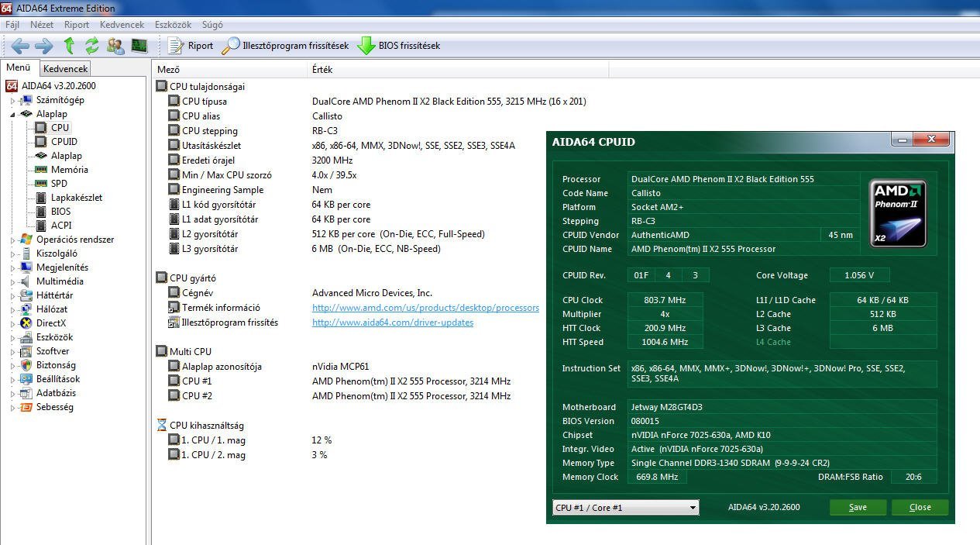Click the Érték column header
The height and width of the screenshot is (545, 980).
click(458, 69)
